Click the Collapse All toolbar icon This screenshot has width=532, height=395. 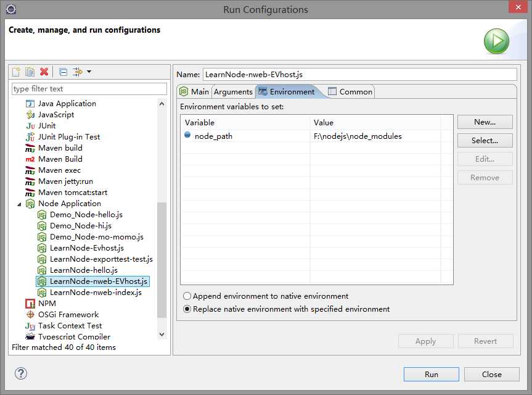tap(63, 72)
